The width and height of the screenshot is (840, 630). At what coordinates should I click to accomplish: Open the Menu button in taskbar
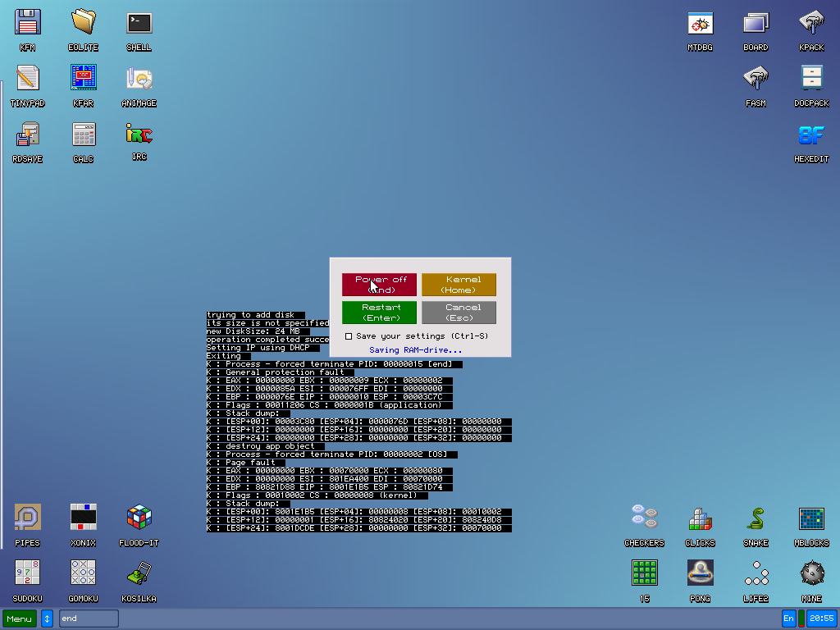click(x=20, y=619)
